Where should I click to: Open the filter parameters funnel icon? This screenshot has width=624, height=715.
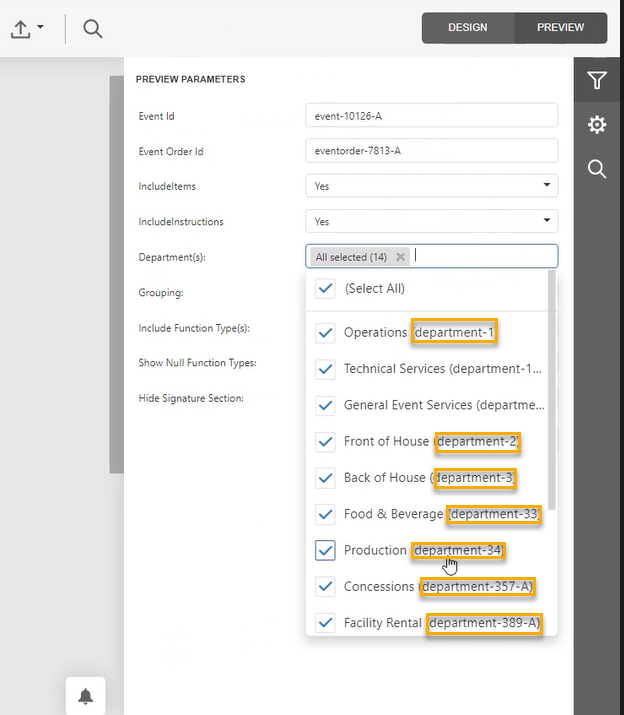click(597, 80)
